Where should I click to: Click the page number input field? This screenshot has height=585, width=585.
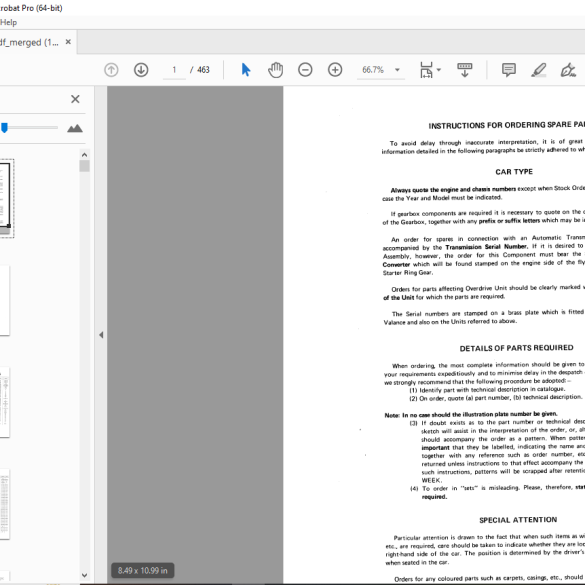174,70
